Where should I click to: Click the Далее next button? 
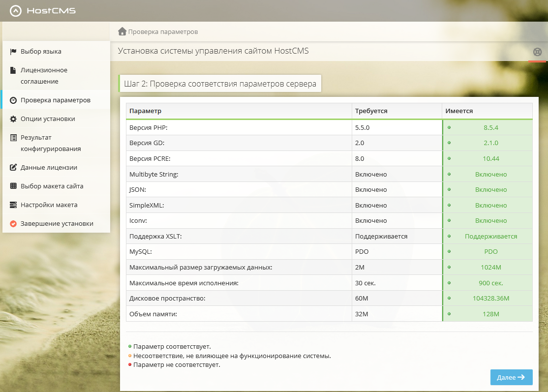pos(511,377)
